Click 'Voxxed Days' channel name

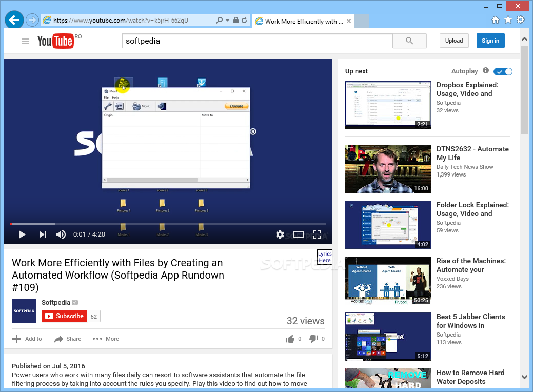point(452,279)
